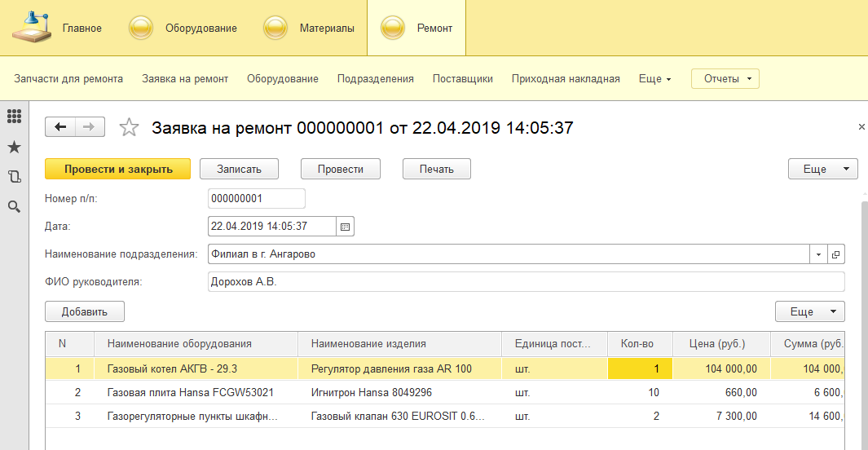Click the Добавить button

(85, 311)
